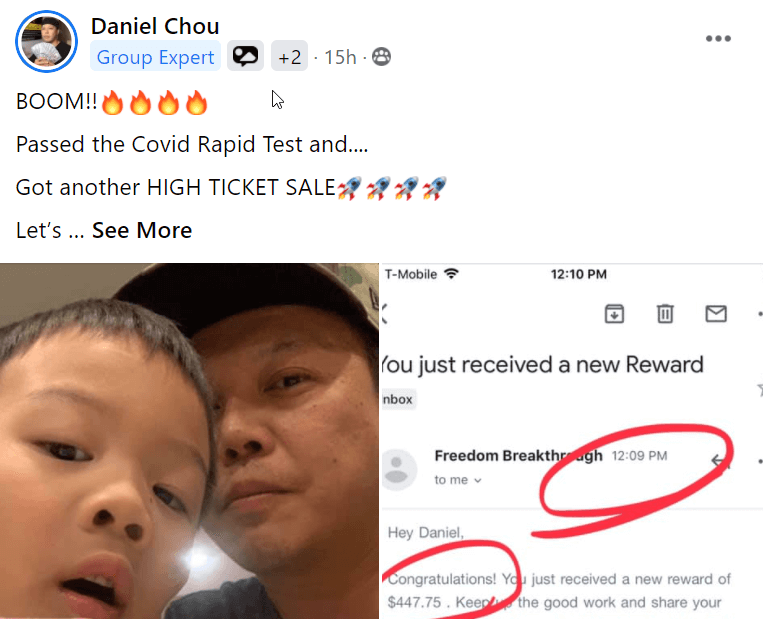Expand the +2 additional badges

pos(289,57)
